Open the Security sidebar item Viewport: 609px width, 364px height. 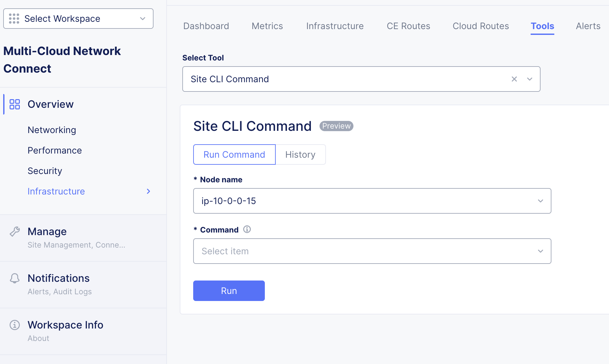[45, 171]
